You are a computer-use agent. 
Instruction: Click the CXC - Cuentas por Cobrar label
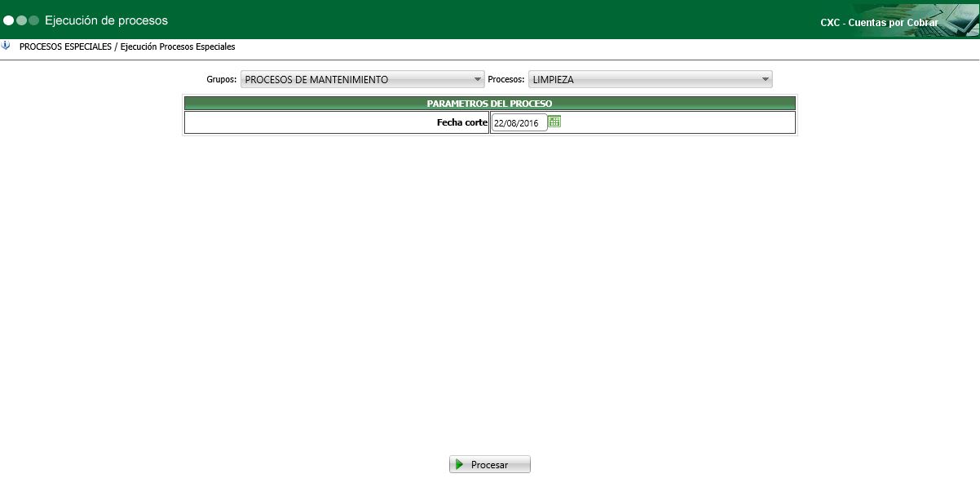pos(879,23)
